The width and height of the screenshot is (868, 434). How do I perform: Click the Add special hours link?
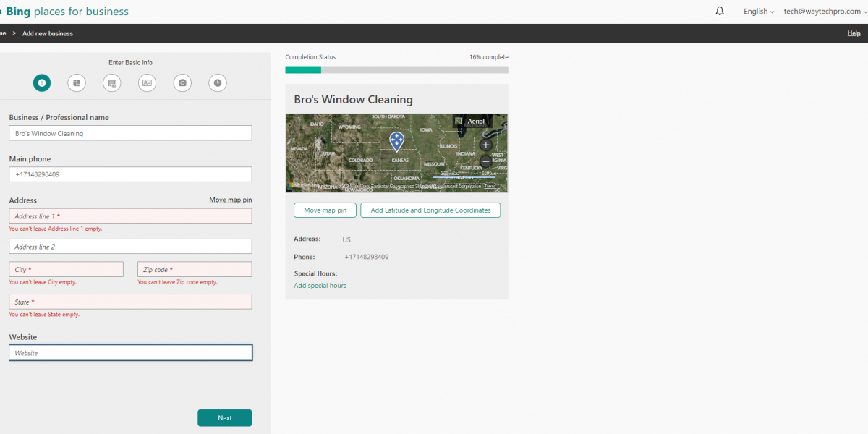[x=320, y=286]
